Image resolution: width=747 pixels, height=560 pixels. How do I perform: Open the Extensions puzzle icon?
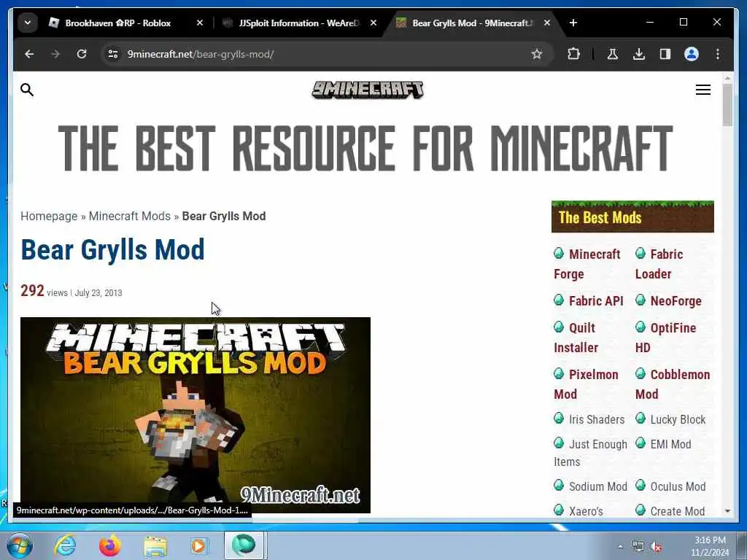tap(573, 54)
